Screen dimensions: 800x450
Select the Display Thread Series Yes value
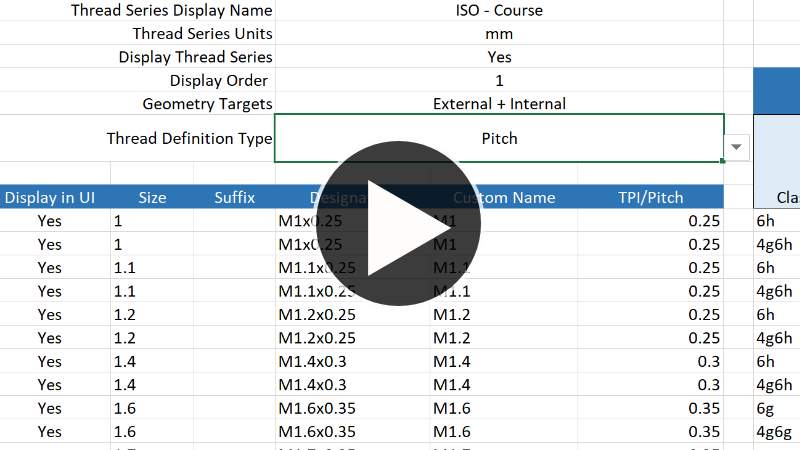[499, 57]
